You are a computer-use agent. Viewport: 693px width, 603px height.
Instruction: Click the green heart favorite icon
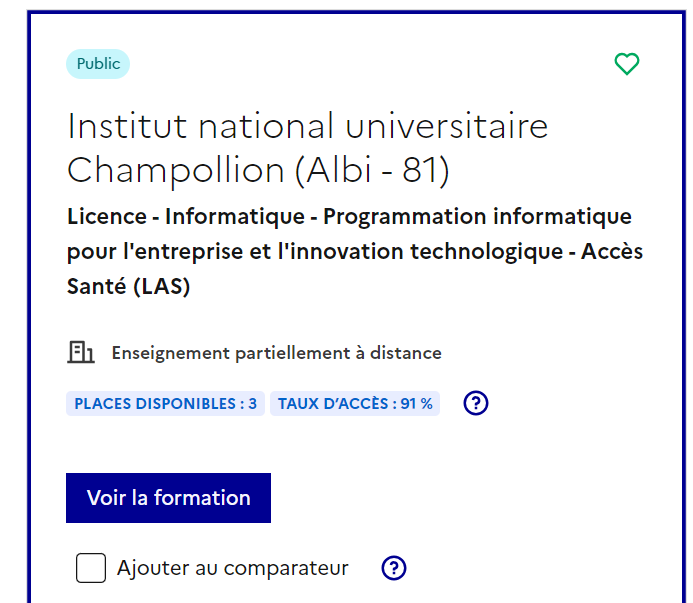[x=626, y=65]
